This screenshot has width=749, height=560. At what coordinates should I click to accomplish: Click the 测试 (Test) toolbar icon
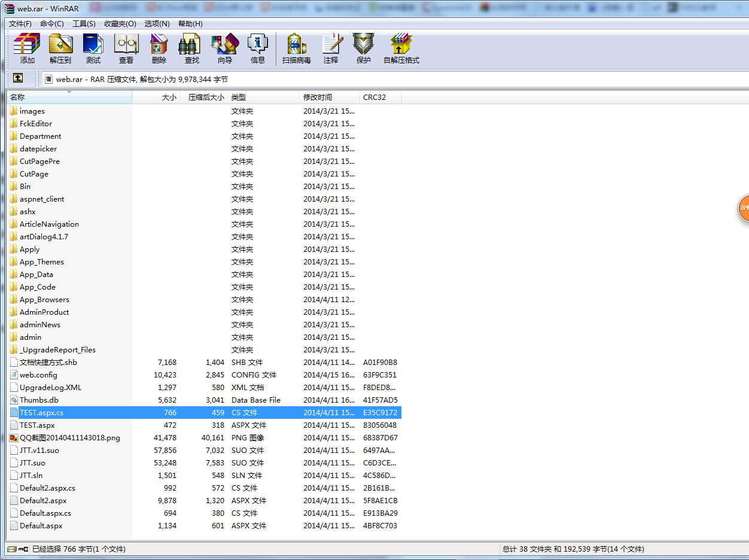click(93, 44)
